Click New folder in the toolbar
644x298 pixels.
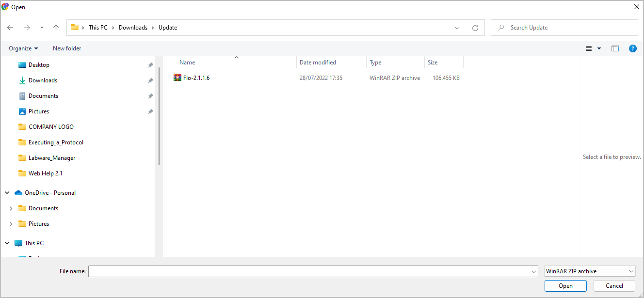[x=67, y=48]
